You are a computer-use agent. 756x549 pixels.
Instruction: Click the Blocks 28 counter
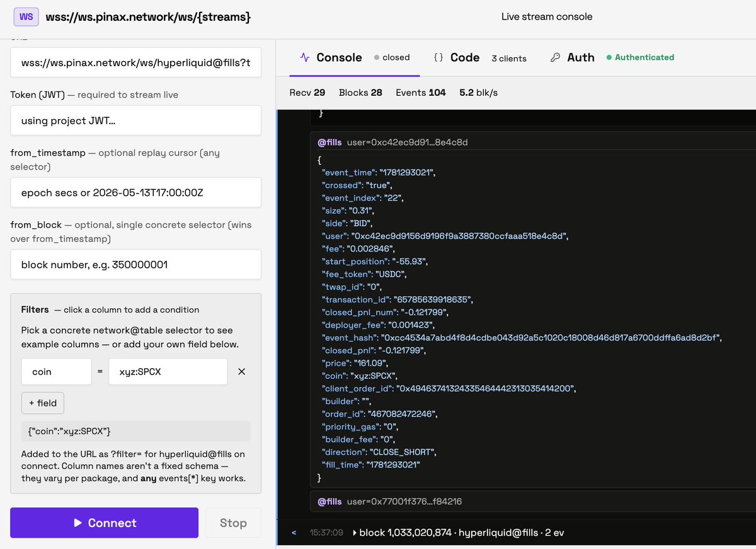tap(360, 93)
